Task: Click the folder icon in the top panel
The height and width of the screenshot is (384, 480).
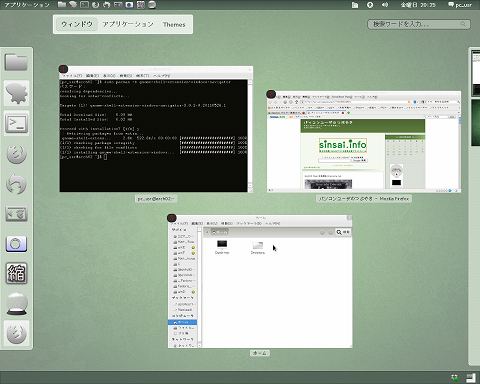Action: (62, 4)
